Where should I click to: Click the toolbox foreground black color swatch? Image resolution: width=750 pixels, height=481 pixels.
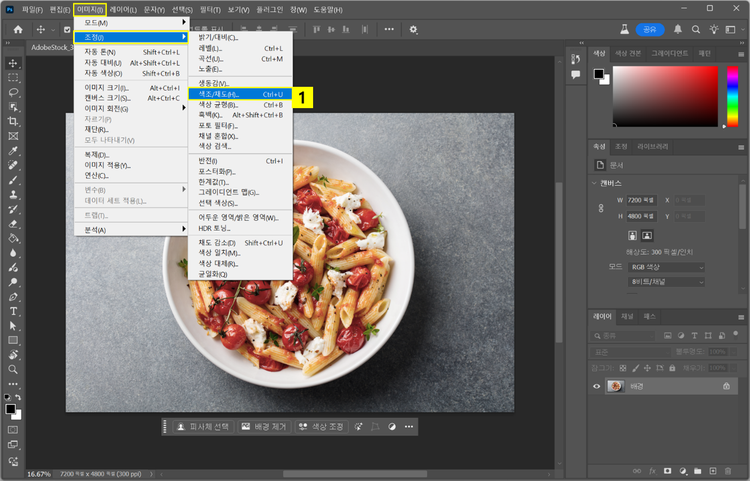[x=10, y=409]
